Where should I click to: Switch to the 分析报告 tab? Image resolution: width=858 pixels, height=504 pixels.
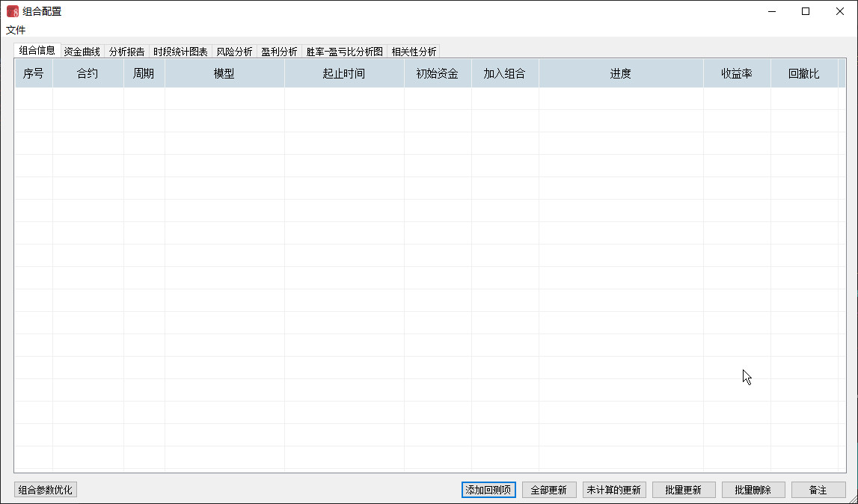pyautogui.click(x=126, y=52)
